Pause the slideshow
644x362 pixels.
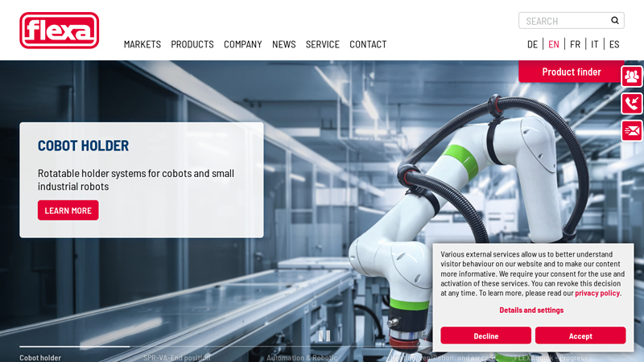(324, 335)
